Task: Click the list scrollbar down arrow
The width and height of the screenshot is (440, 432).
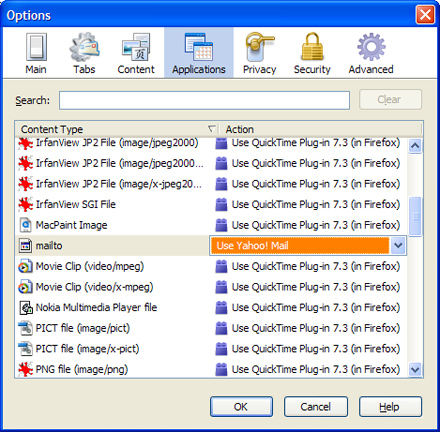Action: pyautogui.click(x=415, y=369)
